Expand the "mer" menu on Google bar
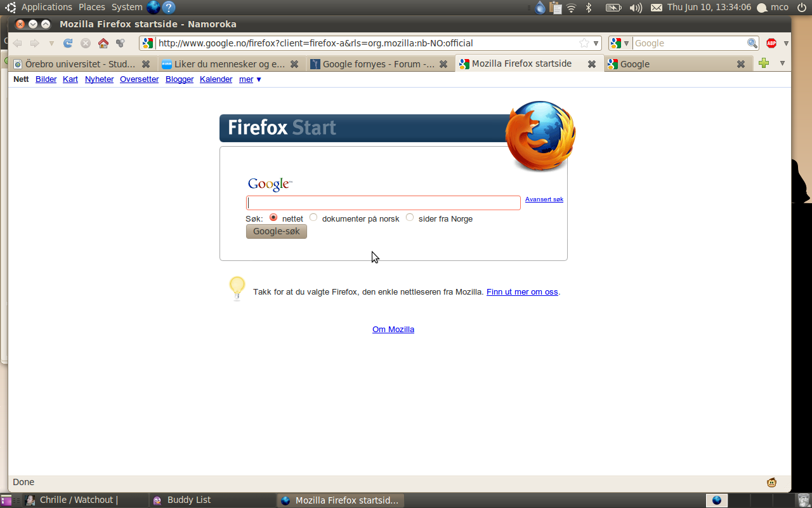 250,79
